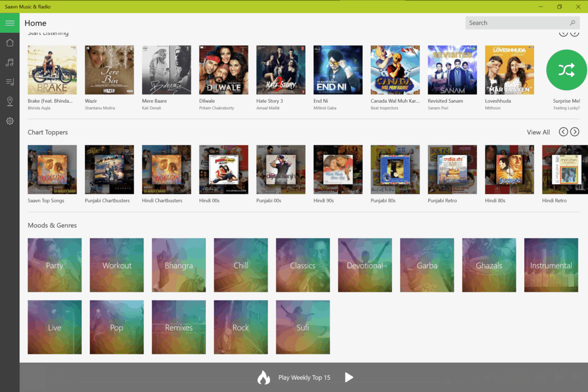Click the Mithoon artist name
588x392 pixels.
(493, 108)
